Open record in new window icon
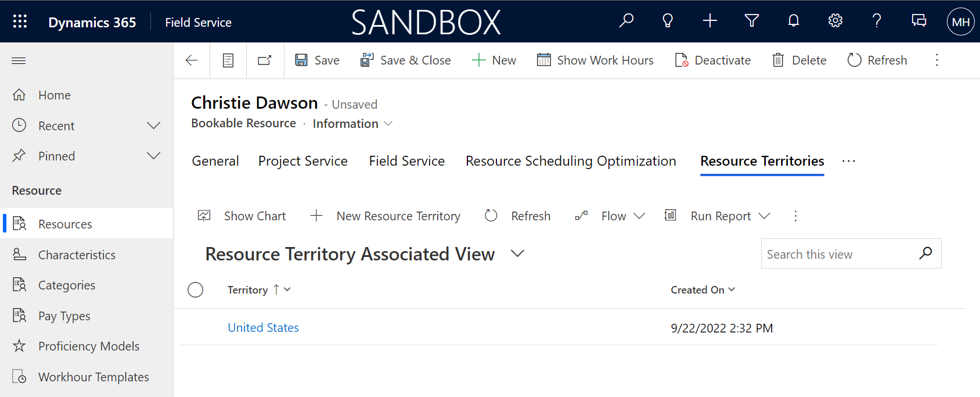Viewport: 980px width, 397px height. (x=265, y=60)
